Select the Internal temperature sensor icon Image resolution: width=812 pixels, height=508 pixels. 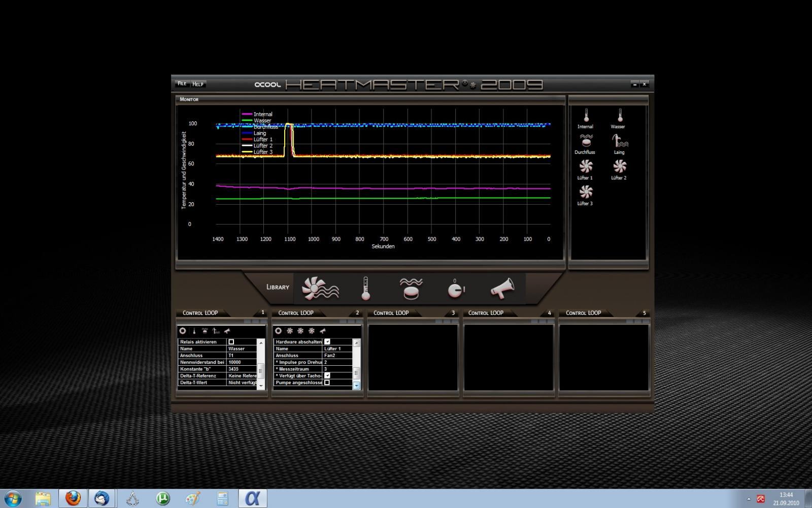pos(586,115)
